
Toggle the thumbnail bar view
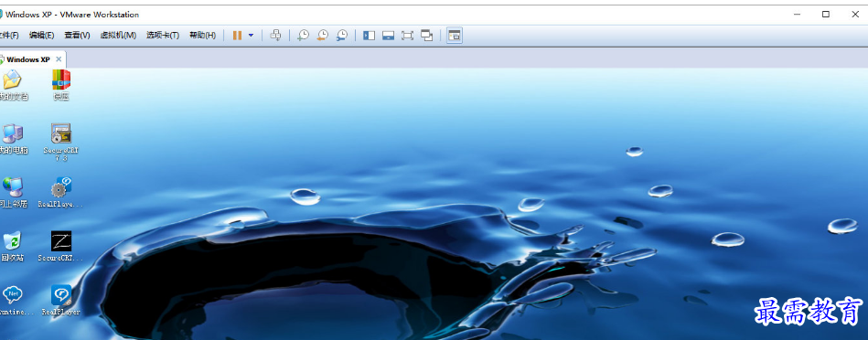point(388,36)
